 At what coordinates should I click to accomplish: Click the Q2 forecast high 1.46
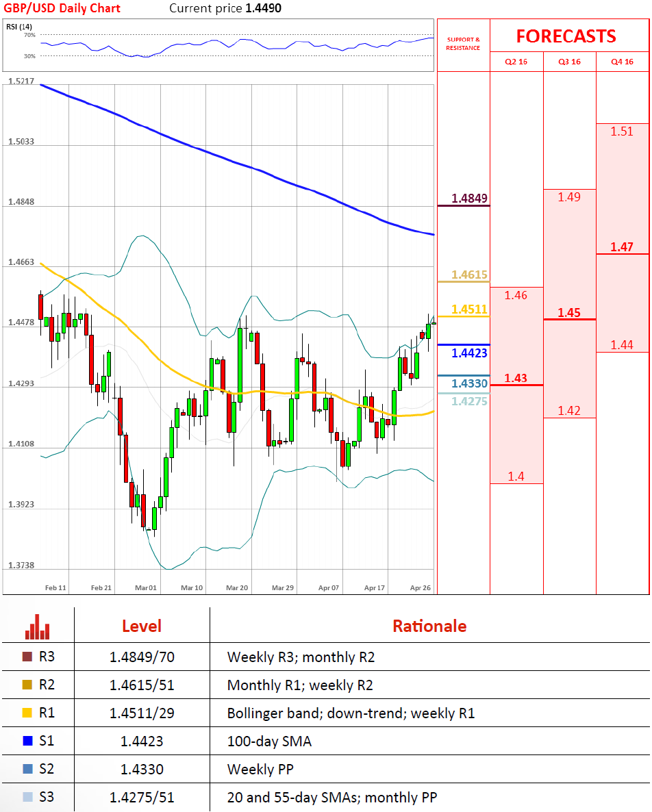click(x=516, y=295)
